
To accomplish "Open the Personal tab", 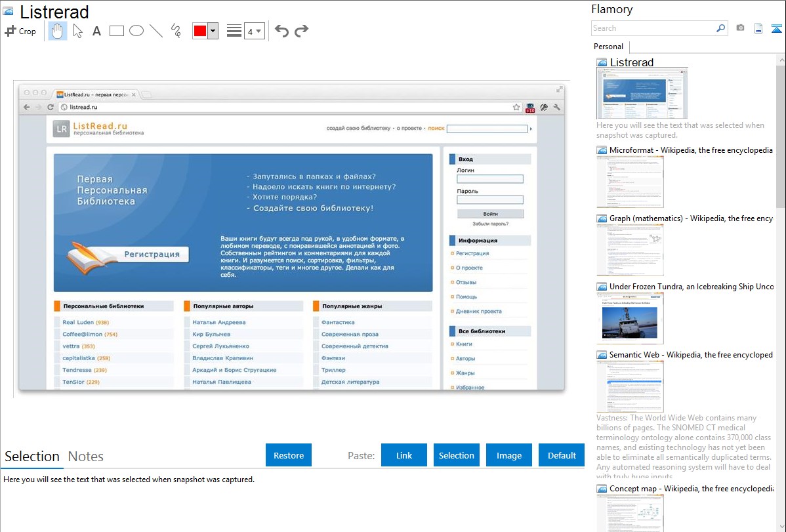I will coord(609,47).
